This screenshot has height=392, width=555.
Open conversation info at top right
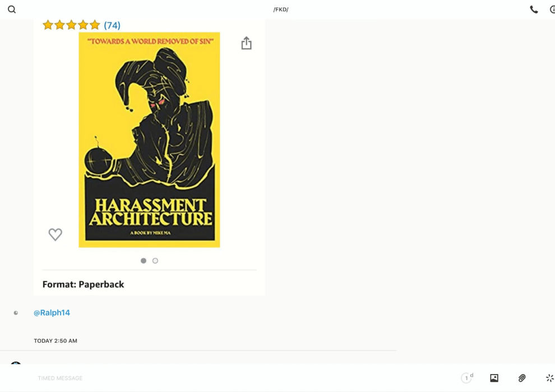click(x=552, y=10)
